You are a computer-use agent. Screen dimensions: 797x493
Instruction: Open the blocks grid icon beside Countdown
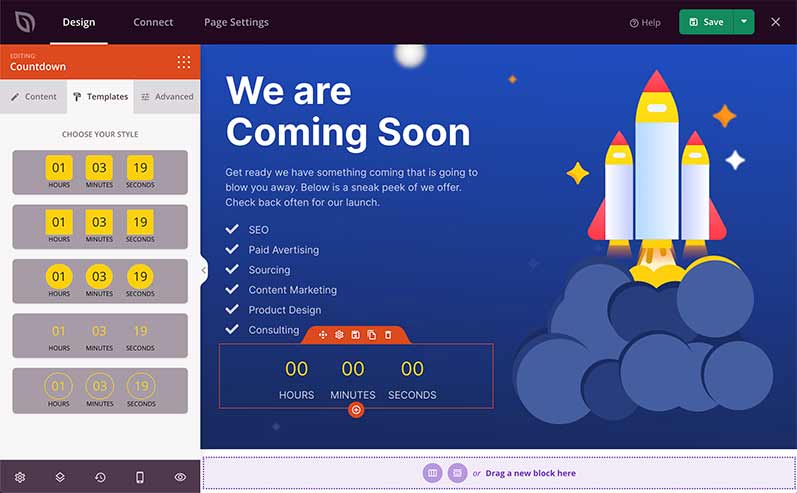point(183,62)
